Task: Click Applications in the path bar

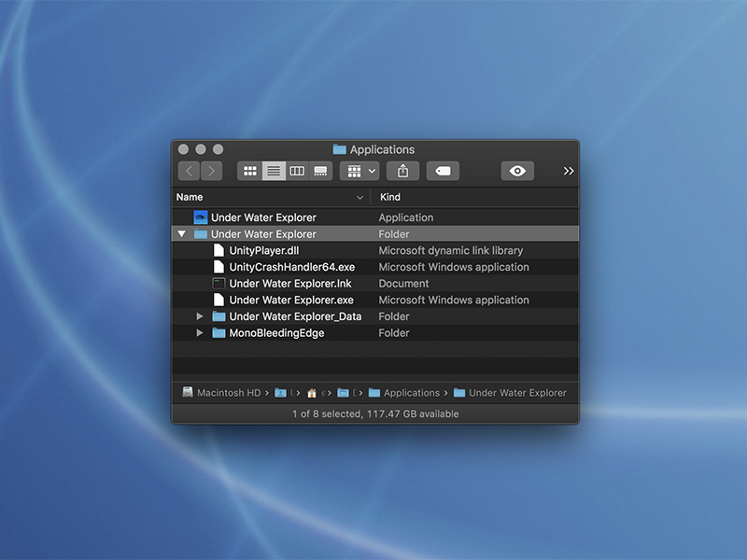Action: 404,393
